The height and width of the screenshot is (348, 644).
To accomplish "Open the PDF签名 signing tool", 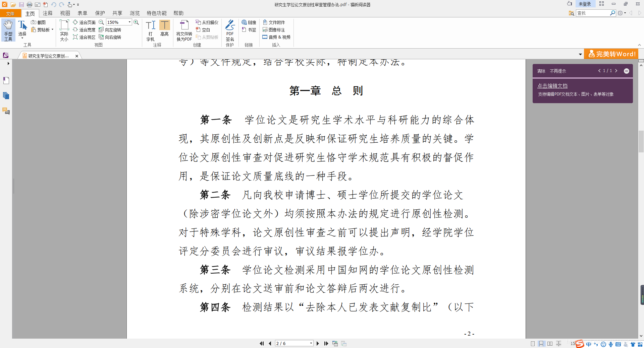I will [230, 30].
